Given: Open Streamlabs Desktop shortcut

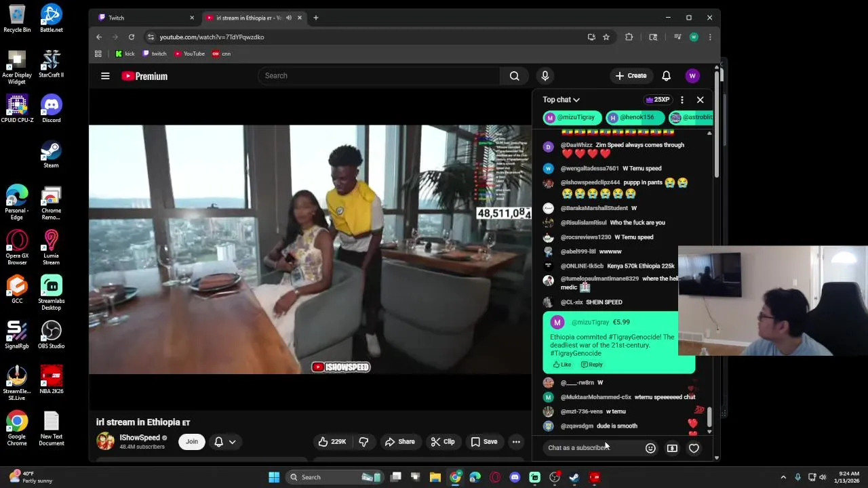Looking at the screenshot, I should tap(51, 293).
